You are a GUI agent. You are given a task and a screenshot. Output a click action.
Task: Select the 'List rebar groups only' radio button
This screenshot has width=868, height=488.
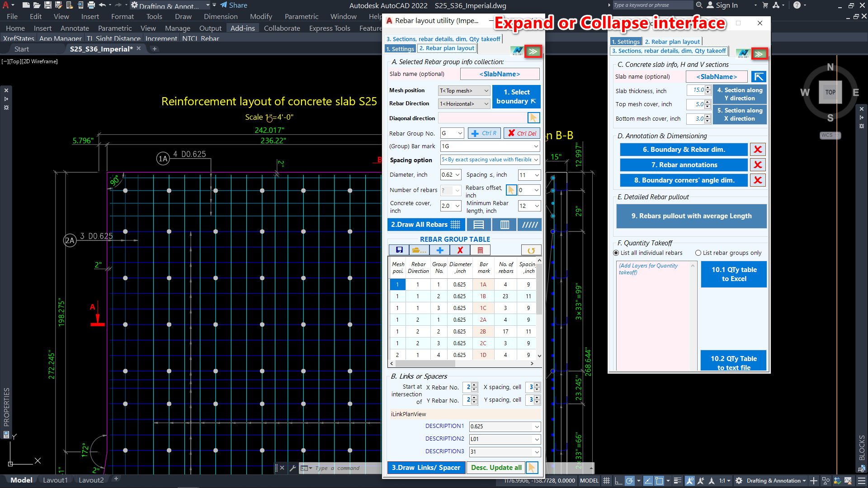(698, 253)
